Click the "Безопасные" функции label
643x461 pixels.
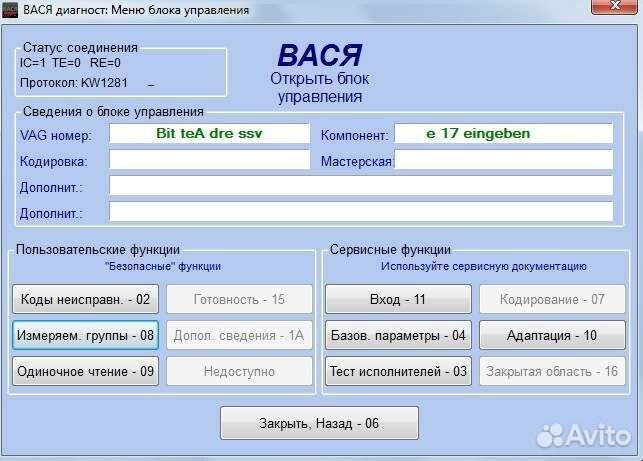tap(163, 267)
